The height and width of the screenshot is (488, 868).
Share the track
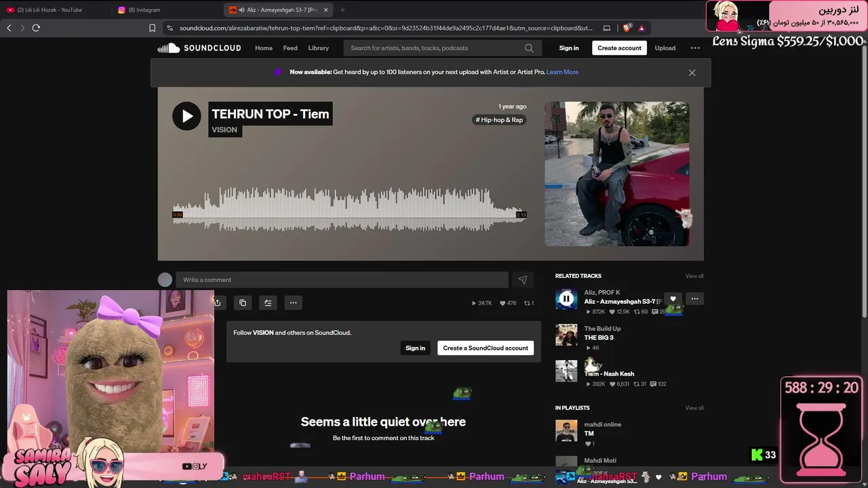(218, 303)
